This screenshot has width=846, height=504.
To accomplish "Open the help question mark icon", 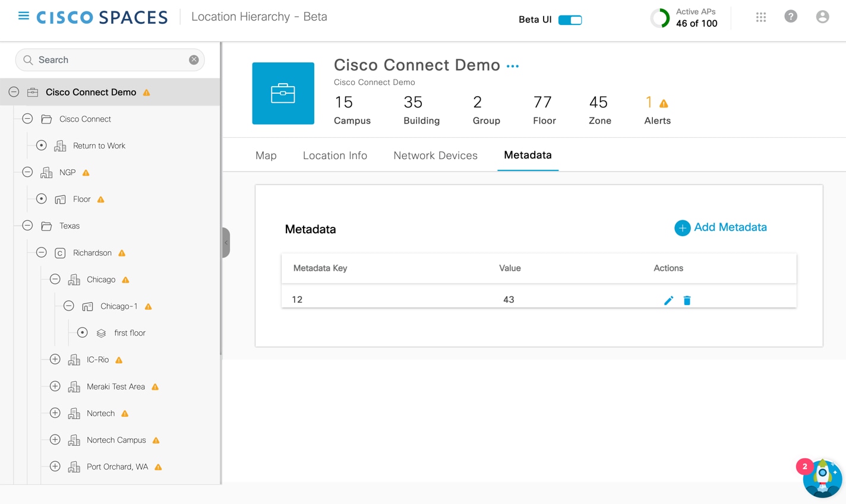I will click(x=791, y=17).
